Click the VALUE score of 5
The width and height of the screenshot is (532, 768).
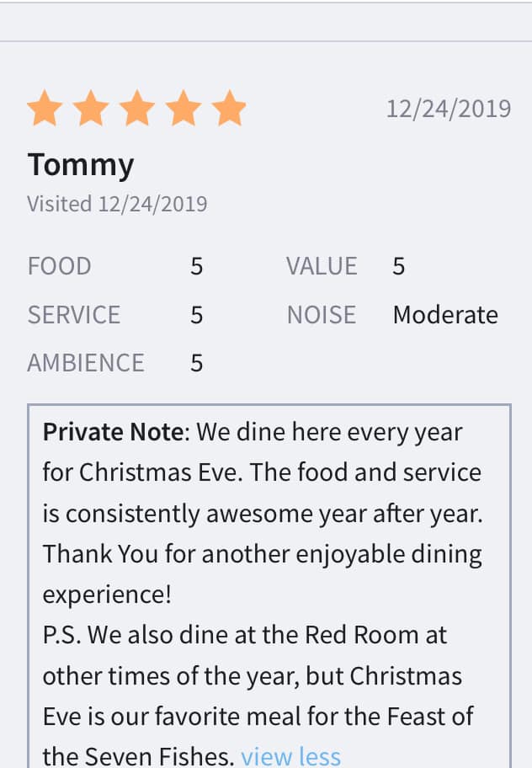point(398,267)
